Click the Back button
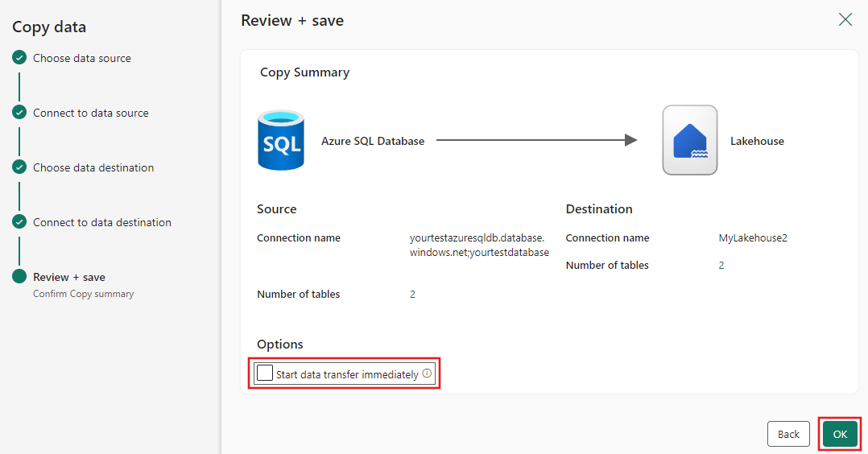Screen dimensions: 868x454 coord(788,434)
